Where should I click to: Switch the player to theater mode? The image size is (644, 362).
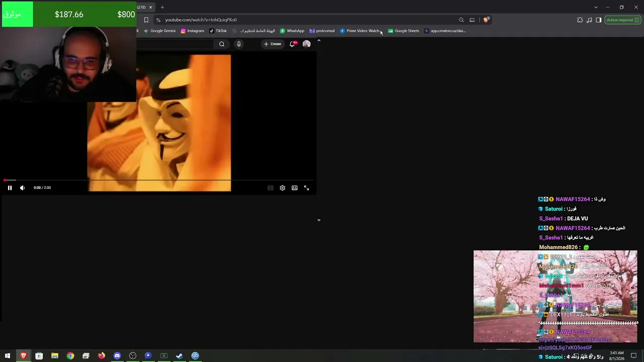point(294,188)
